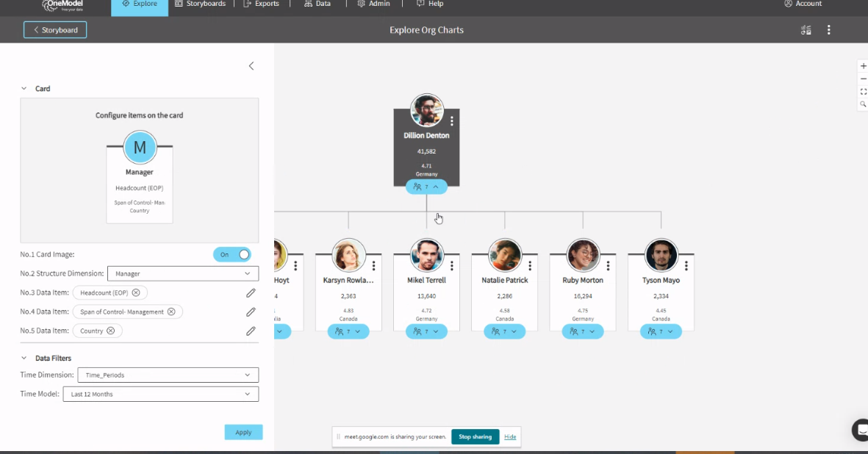The height and width of the screenshot is (454, 868).
Task: Click Mikel Terrell's profile photo
Action: click(x=427, y=255)
